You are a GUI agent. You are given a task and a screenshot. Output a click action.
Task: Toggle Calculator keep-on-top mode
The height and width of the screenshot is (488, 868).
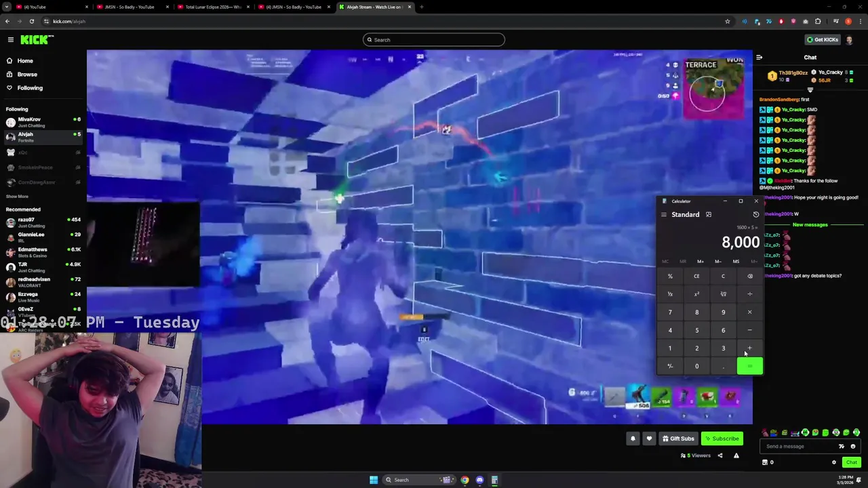[709, 215]
